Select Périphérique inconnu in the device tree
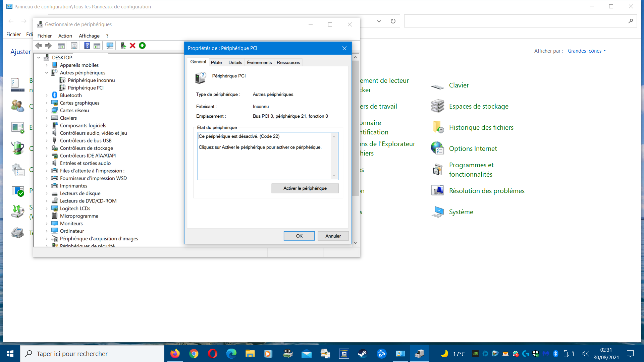This screenshot has width=644, height=362. tap(91, 80)
